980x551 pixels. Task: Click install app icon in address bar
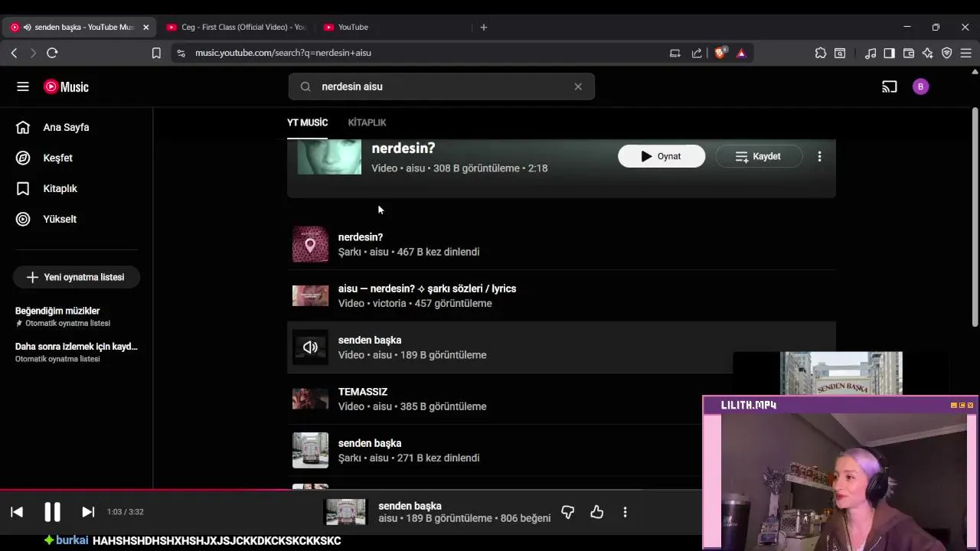click(675, 53)
